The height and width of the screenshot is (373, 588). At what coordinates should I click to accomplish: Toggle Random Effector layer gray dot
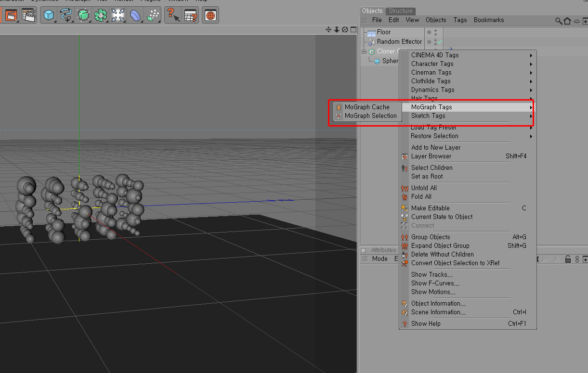point(429,42)
